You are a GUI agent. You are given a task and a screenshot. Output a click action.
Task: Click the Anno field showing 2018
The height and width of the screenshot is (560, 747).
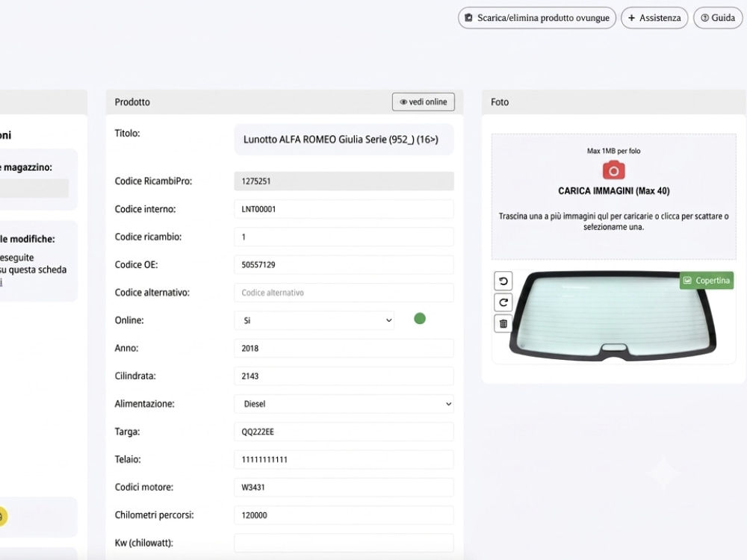[x=344, y=348]
